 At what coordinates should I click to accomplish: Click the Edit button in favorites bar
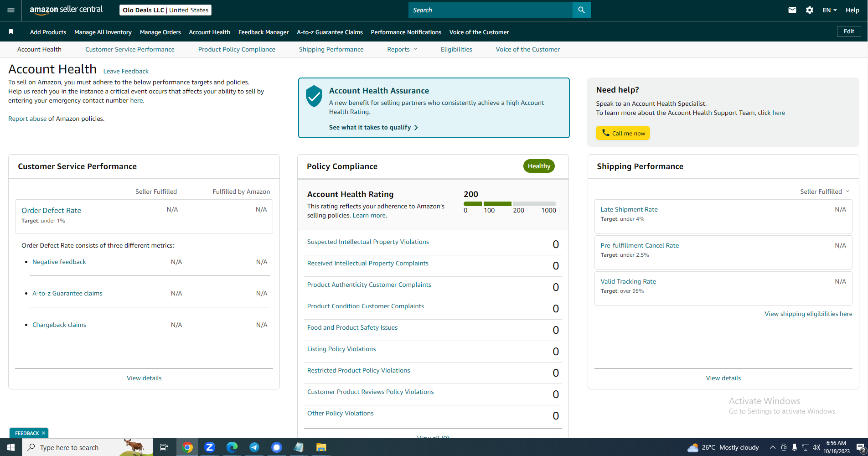pos(849,31)
